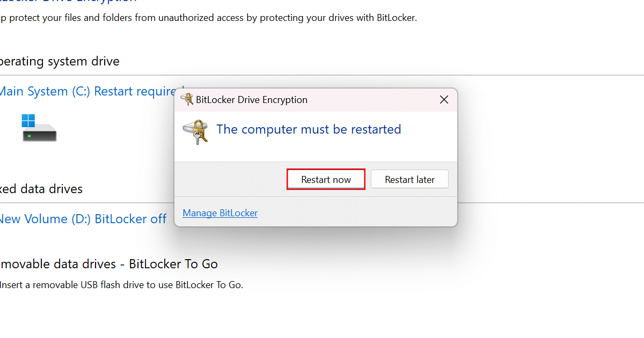Select the BitLocker off label for New Volume (D:)
This screenshot has width=644, height=338.
pyautogui.click(x=130, y=218)
